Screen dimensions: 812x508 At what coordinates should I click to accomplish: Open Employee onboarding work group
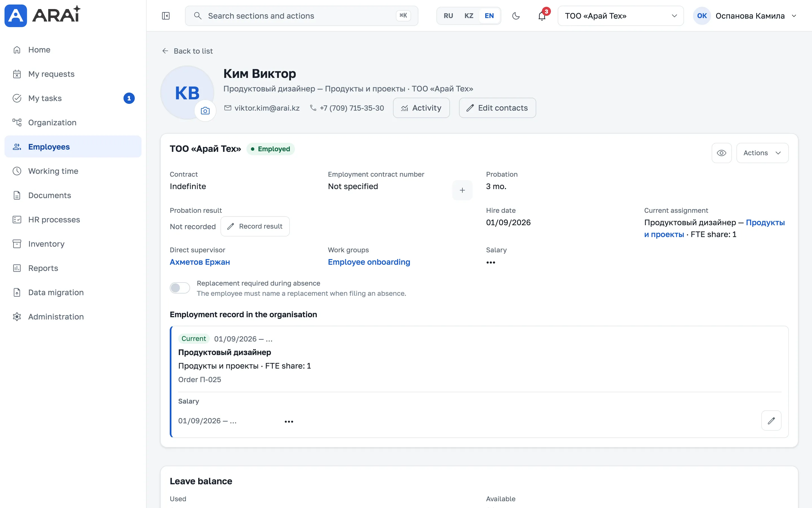pos(369,262)
